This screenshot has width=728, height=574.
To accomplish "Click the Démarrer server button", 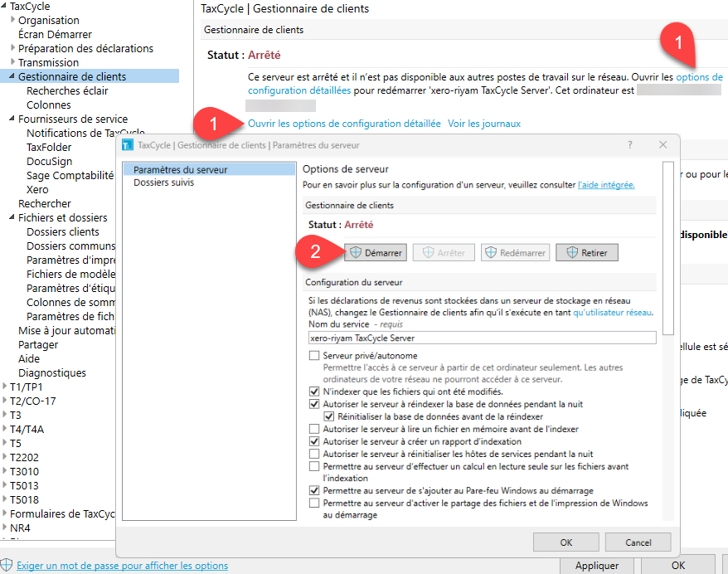I will [x=375, y=253].
